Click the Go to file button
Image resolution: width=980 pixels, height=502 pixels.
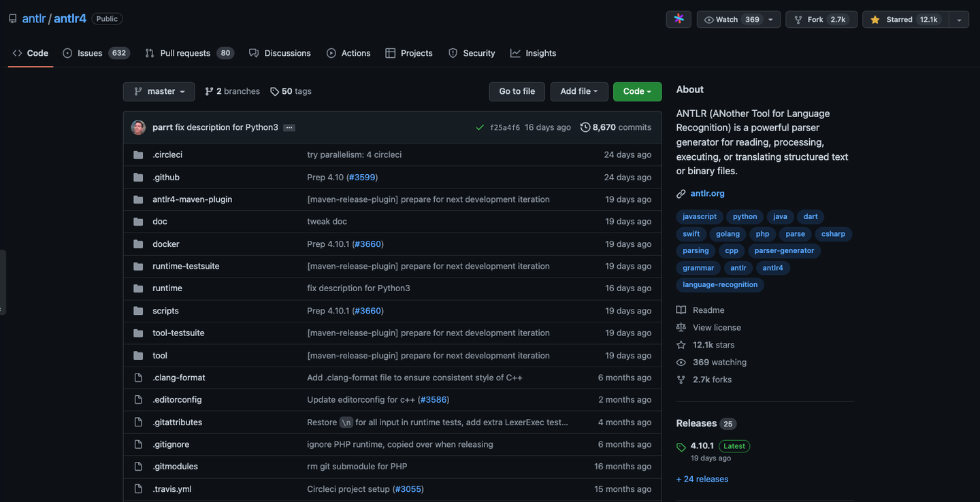517,90
